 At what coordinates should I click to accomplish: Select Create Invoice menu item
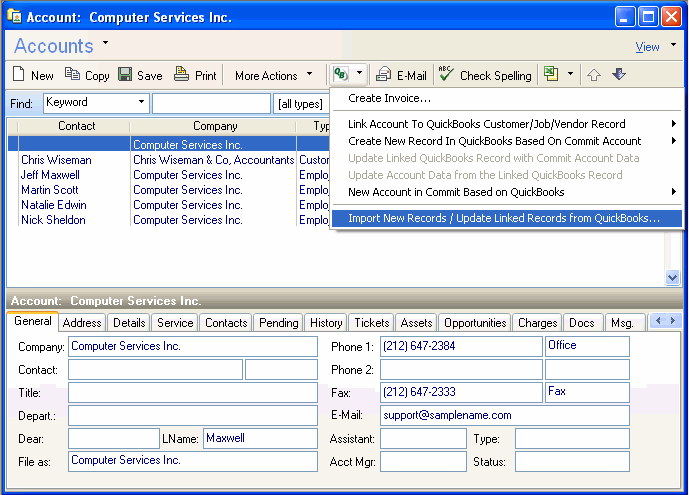(390, 98)
